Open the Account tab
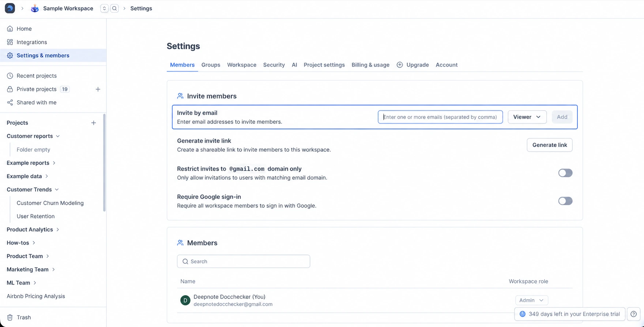This screenshot has width=644, height=327. (x=447, y=65)
